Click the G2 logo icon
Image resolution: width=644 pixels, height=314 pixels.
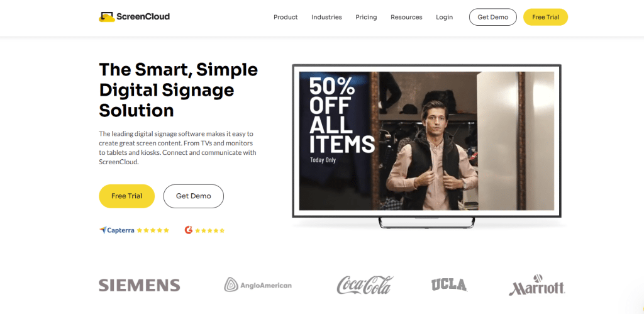(x=189, y=230)
